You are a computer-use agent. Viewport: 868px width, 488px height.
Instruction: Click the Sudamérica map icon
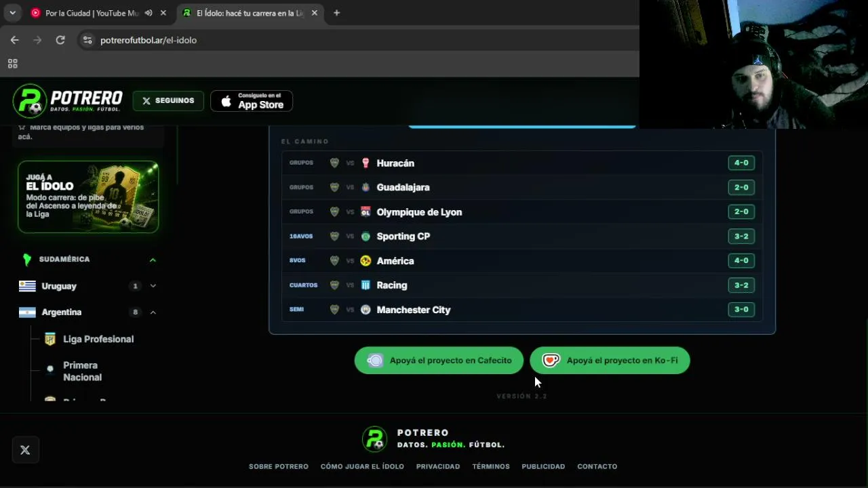[x=27, y=260]
